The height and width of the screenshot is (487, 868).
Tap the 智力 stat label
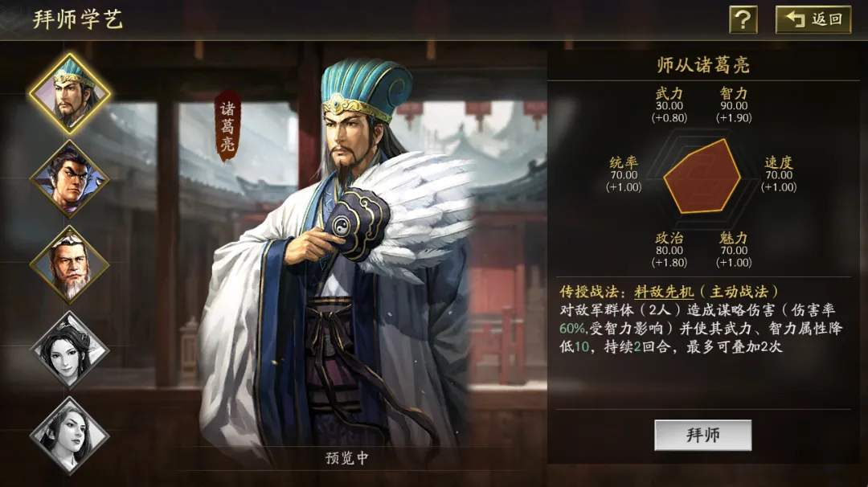[x=734, y=93]
